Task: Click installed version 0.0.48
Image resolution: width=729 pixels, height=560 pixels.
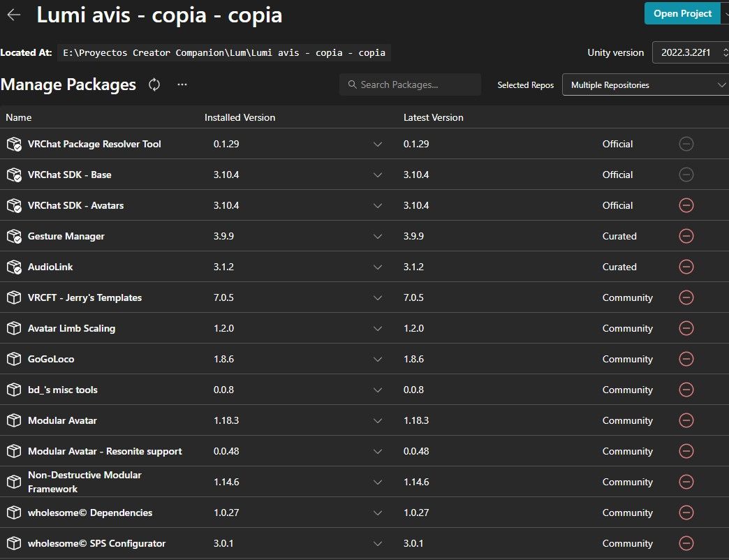Action: [x=226, y=451]
